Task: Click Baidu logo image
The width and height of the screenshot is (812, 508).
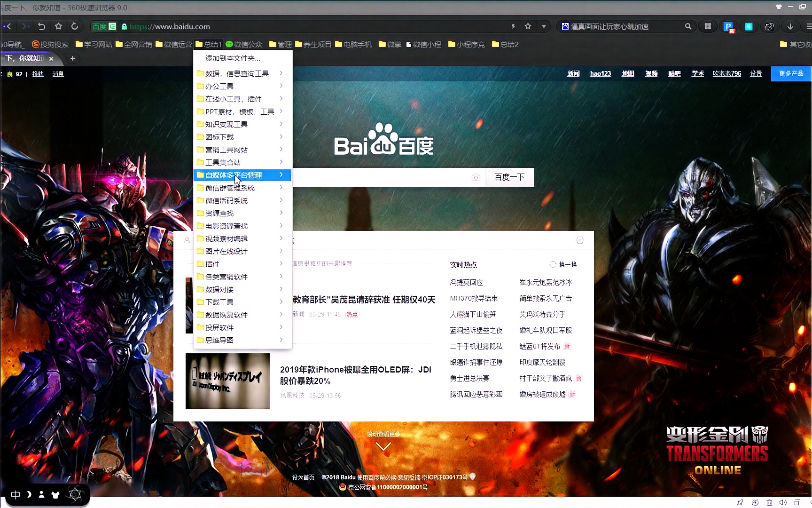Action: coord(384,140)
